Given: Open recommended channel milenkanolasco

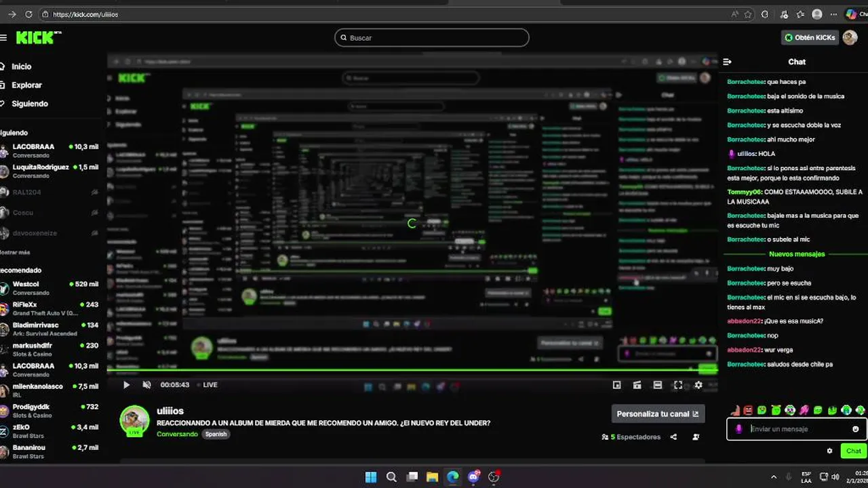Looking at the screenshot, I should 49,390.
